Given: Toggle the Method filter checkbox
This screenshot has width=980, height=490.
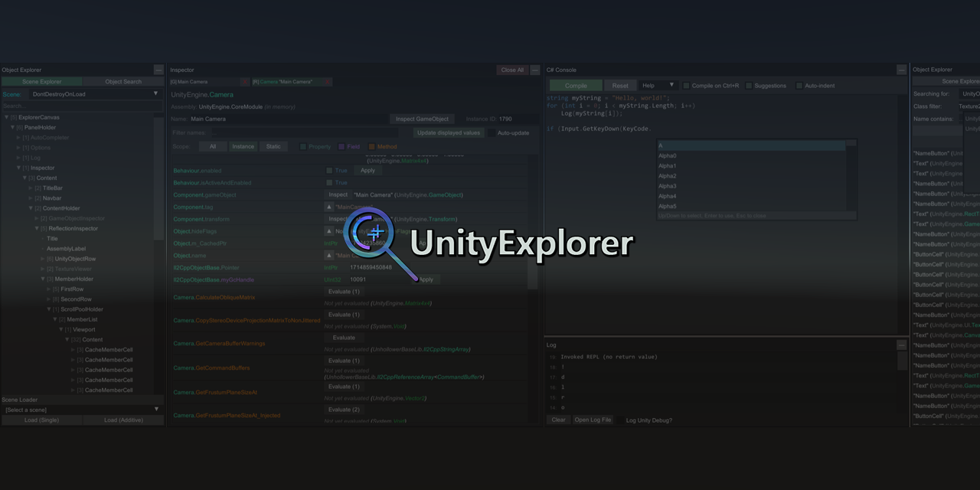Looking at the screenshot, I should tap(372, 146).
